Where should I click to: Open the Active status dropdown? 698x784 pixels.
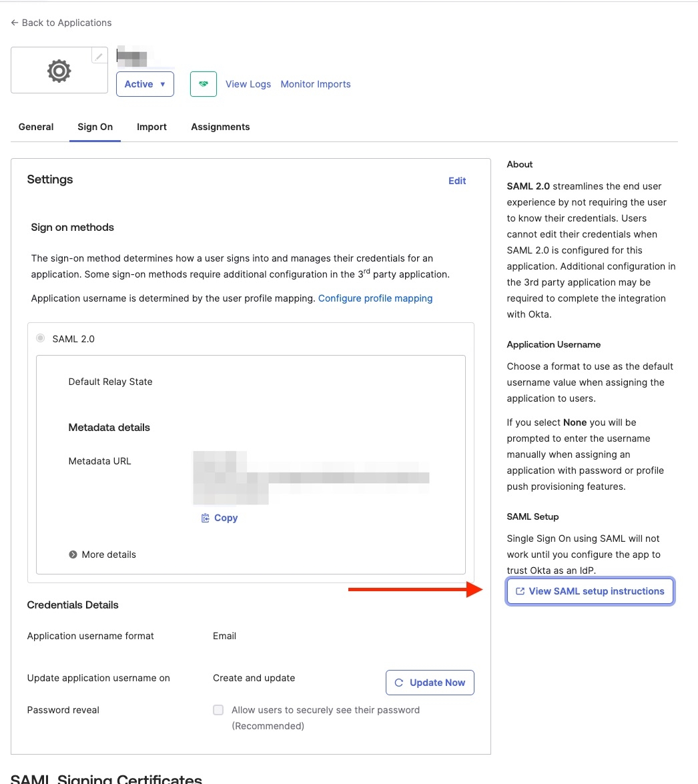[x=145, y=84]
